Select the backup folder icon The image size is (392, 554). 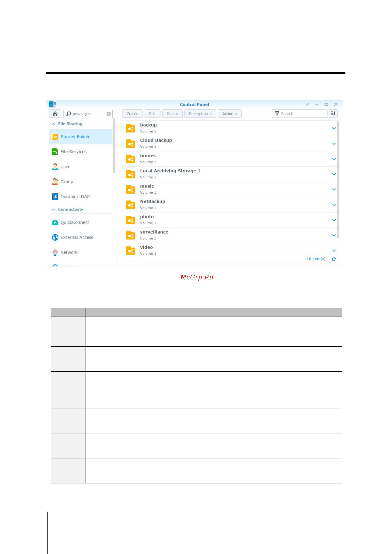coord(131,128)
